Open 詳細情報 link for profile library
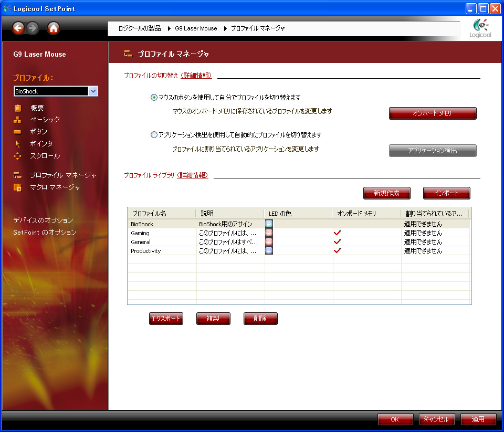 point(193,175)
